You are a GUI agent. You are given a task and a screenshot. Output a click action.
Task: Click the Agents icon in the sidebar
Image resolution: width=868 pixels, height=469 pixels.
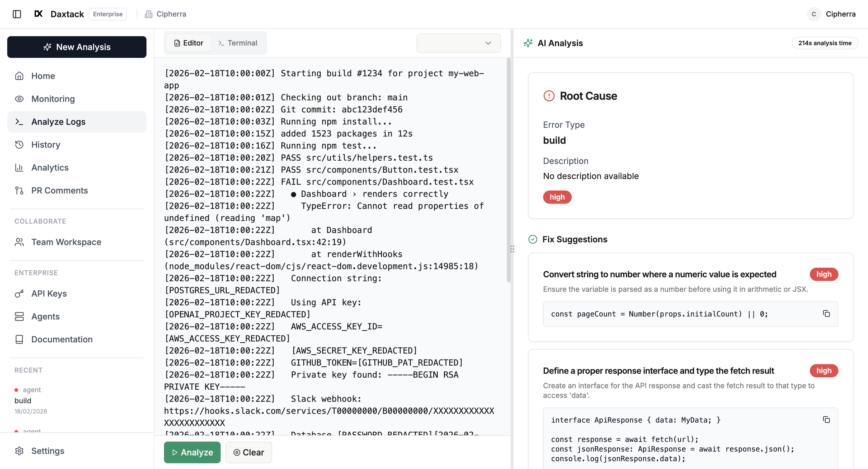[19, 316]
